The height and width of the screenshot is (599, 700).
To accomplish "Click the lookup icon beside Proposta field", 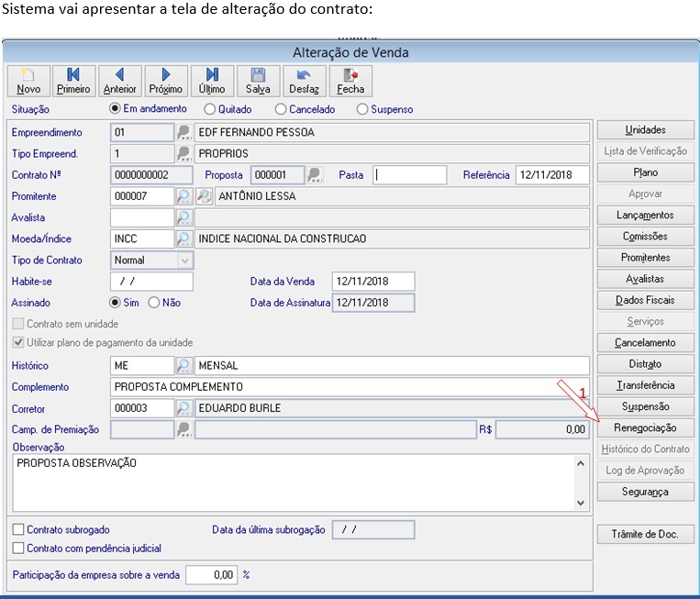I will click(x=316, y=175).
